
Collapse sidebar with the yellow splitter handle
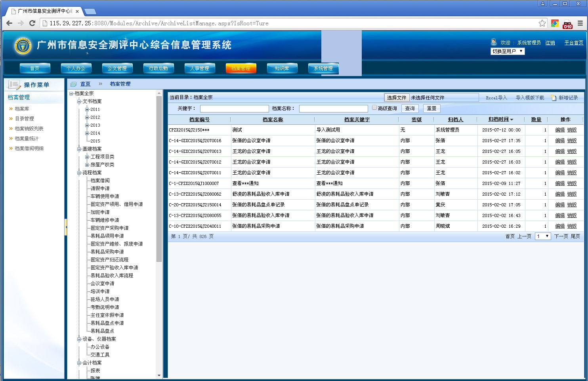[x=66, y=227]
